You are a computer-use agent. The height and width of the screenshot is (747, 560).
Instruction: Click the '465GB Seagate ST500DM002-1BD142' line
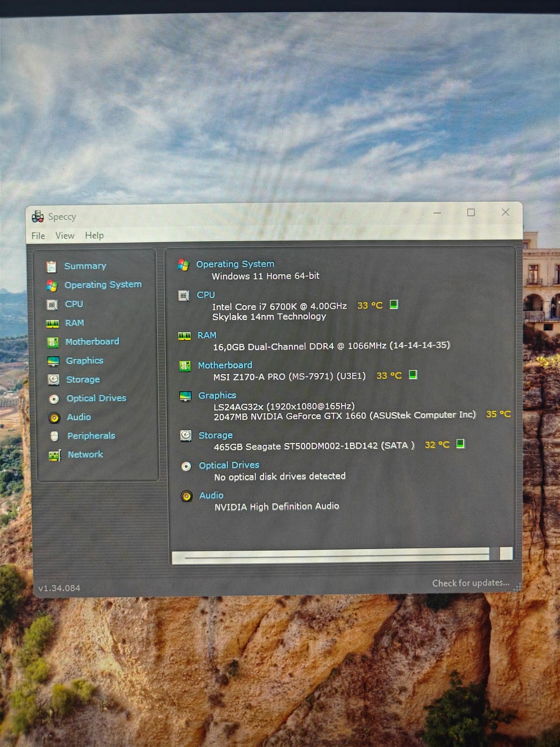click(x=314, y=446)
